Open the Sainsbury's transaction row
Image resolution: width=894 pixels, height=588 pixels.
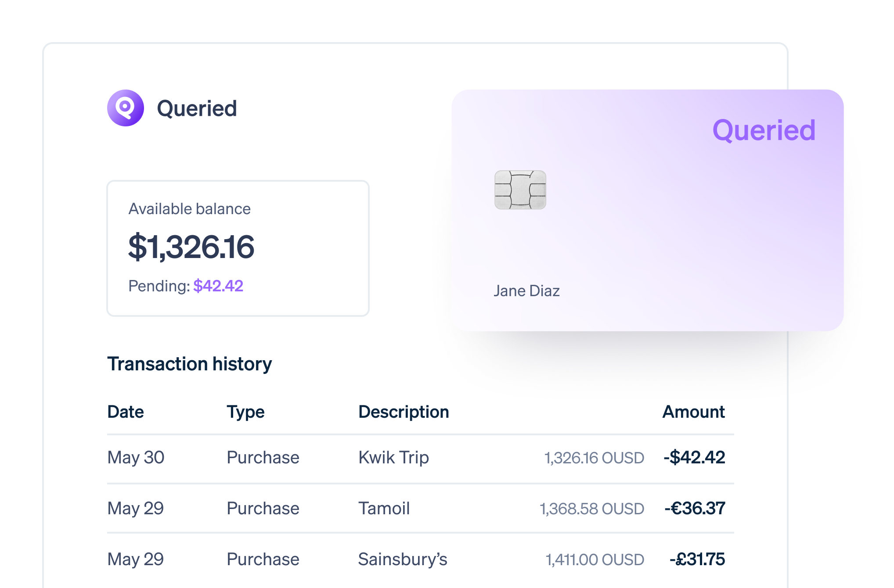pyautogui.click(x=421, y=559)
